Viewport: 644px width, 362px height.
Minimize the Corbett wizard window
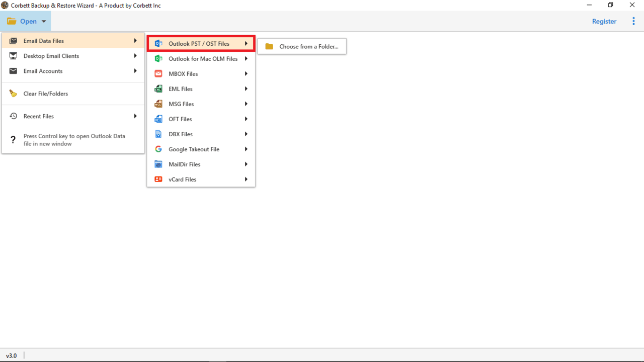click(589, 5)
